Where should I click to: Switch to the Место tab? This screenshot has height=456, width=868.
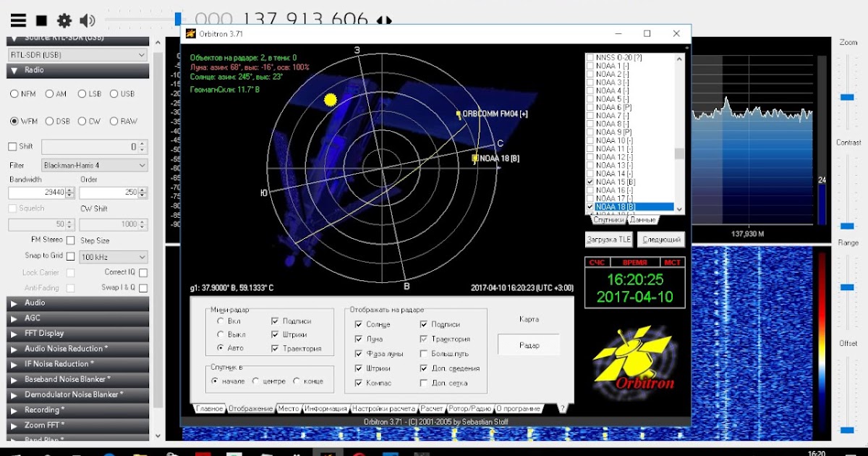[x=289, y=409]
